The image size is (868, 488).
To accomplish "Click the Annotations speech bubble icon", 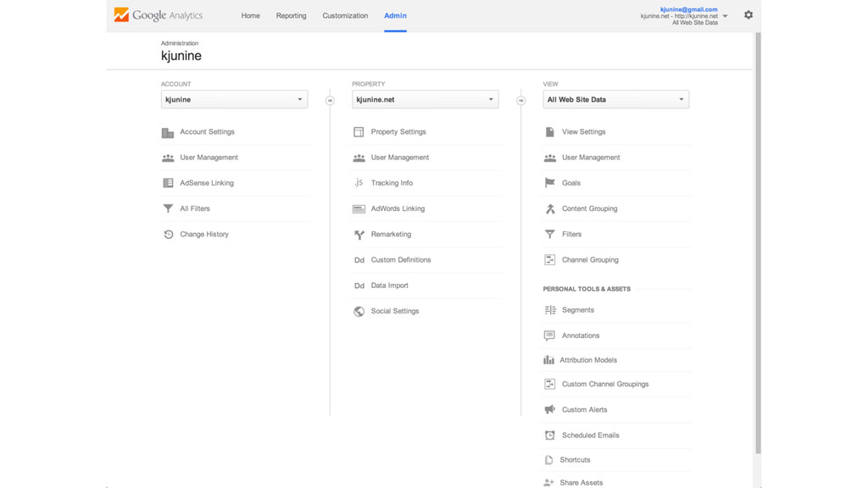I will (x=549, y=335).
